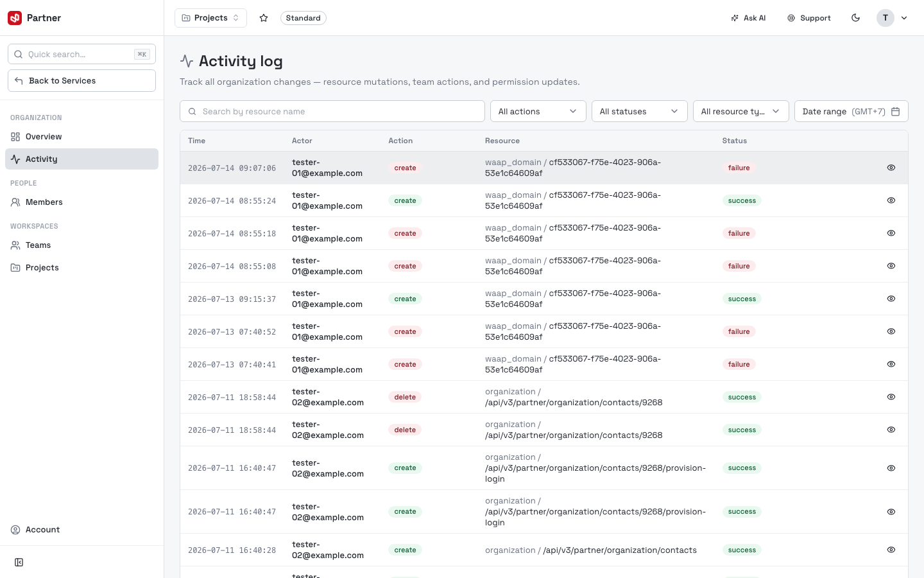View details of 2026-07-11 16:40:28 entry

pyautogui.click(x=891, y=550)
